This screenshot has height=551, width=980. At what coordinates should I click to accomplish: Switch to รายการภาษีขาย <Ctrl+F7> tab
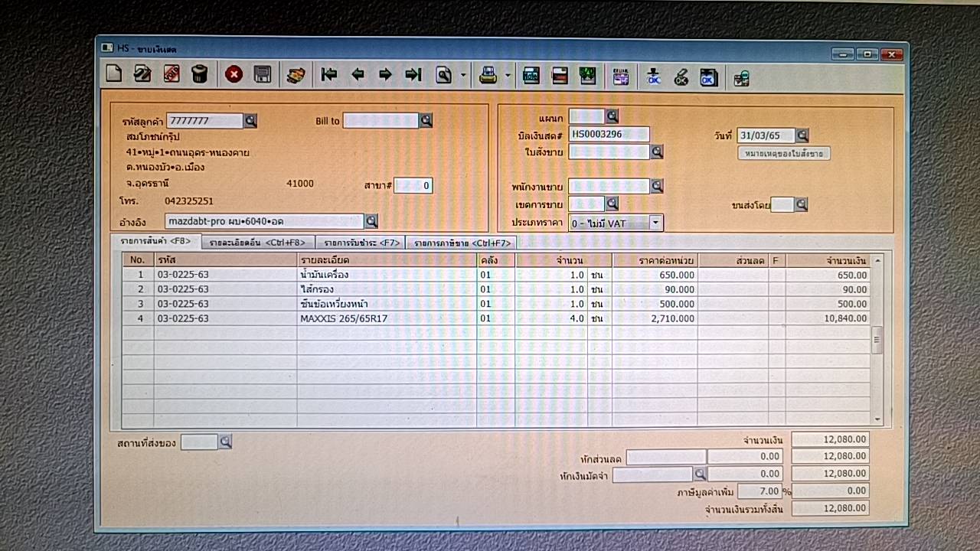point(462,243)
